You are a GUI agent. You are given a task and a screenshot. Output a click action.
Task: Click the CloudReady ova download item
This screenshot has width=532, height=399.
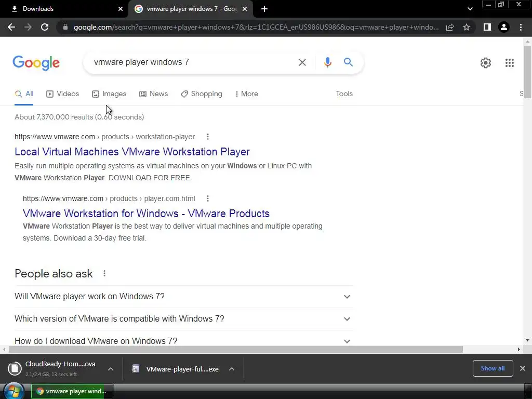(x=52, y=368)
